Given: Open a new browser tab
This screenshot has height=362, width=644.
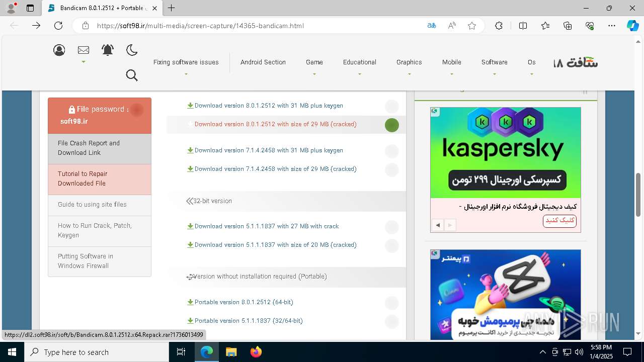Looking at the screenshot, I should click(x=172, y=8).
